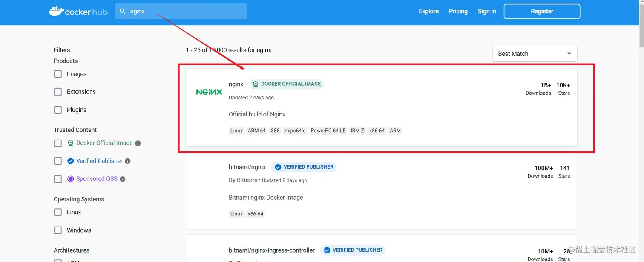
Task: Click the info icon next to Verified Publisher filter
Action: click(127, 161)
